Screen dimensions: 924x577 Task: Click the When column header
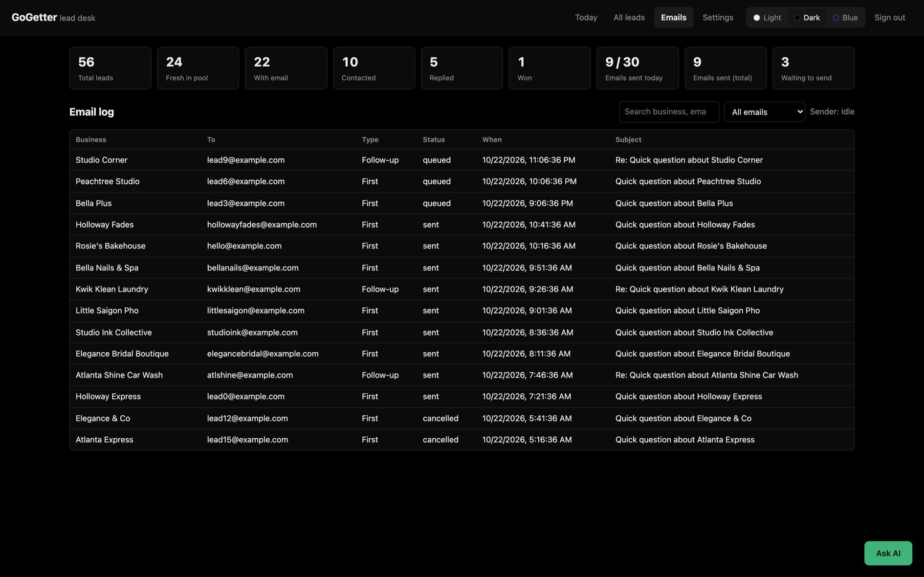492,139
